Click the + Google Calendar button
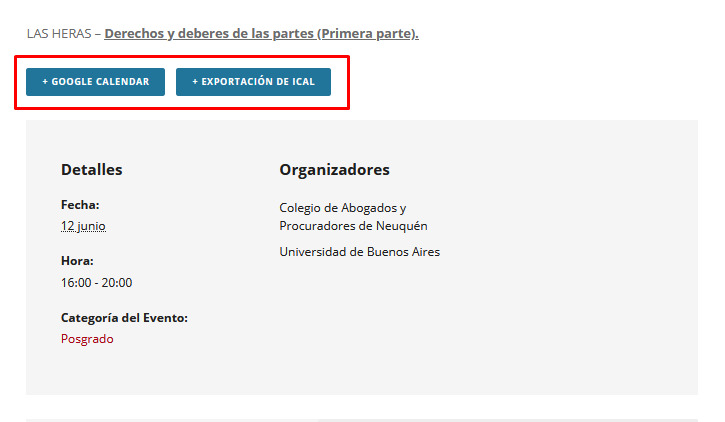The height and width of the screenshot is (422, 725). point(95,82)
